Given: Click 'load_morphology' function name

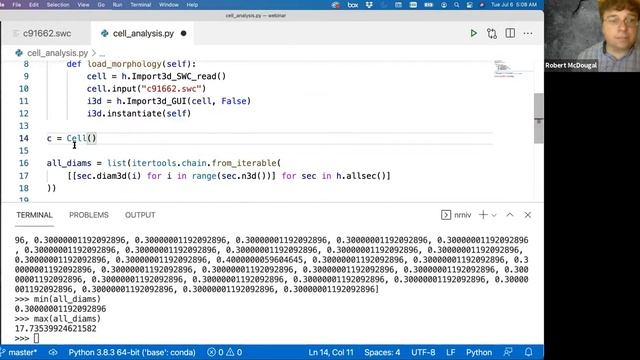Looking at the screenshot, I should point(124,64).
